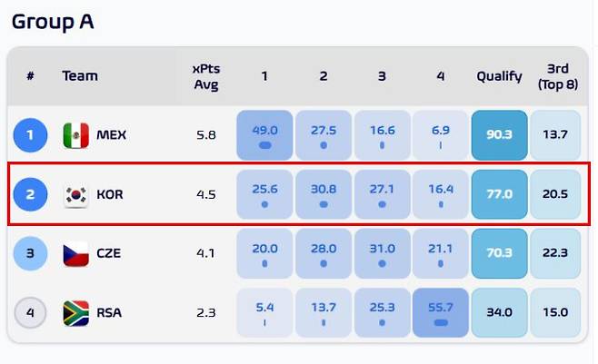Open the CZE team name link
The height and width of the screenshot is (364, 598).
pyautogui.click(x=109, y=254)
